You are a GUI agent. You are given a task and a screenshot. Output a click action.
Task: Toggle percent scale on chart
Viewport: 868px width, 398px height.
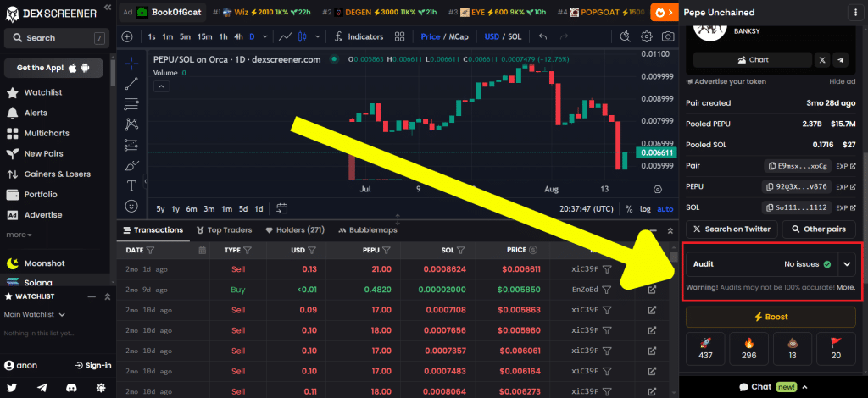pyautogui.click(x=629, y=209)
